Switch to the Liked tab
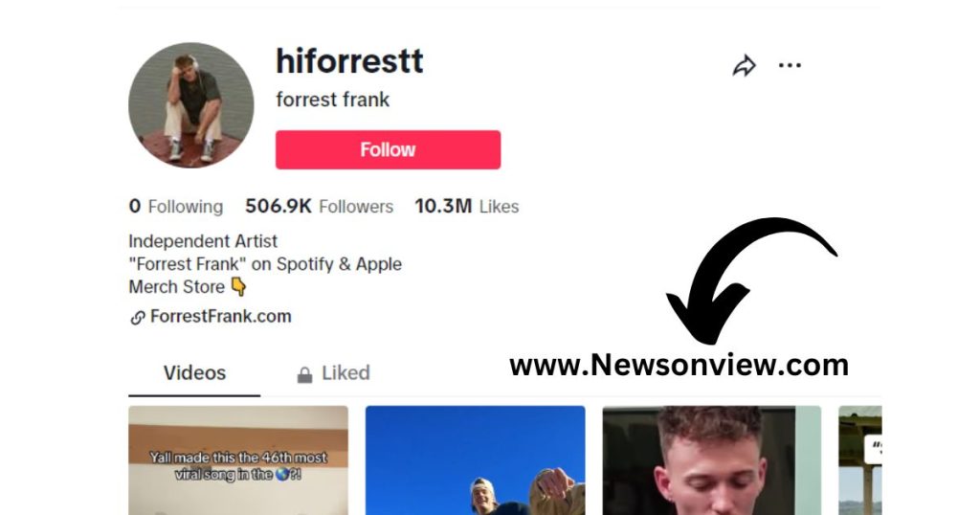The width and height of the screenshot is (980, 515). tap(333, 373)
